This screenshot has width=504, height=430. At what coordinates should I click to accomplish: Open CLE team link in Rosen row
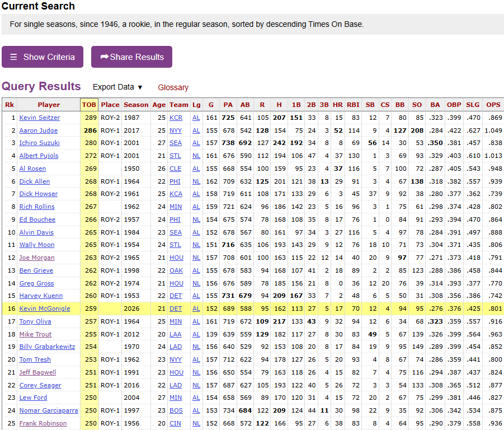[175, 169]
